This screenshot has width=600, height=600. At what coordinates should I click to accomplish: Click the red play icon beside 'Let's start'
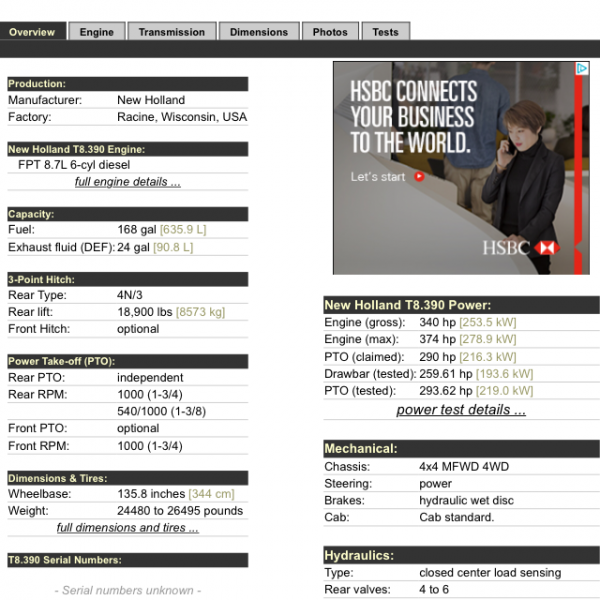419,176
